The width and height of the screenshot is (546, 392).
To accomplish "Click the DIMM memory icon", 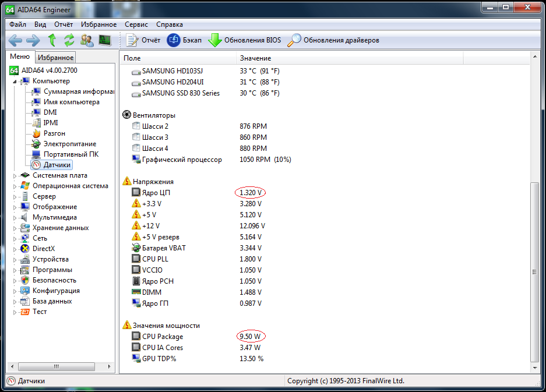I will (136, 292).
